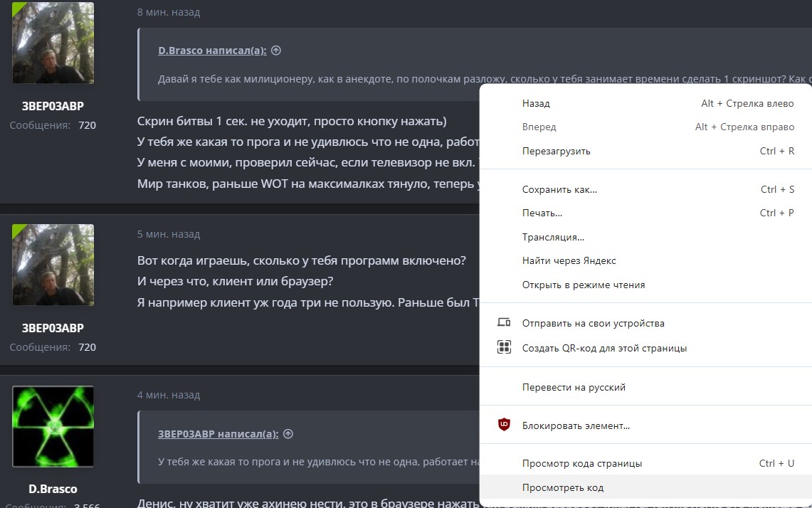Screen dimensions: 812x508
Task: Click the go-to-quote arrow after 'D.Brasco написал(а):'
Action: pyautogui.click(x=276, y=51)
